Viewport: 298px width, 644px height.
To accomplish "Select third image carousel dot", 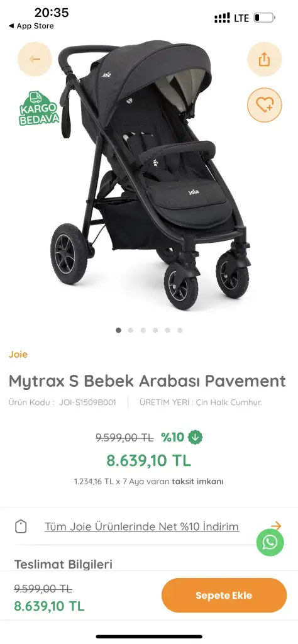I will [143, 330].
